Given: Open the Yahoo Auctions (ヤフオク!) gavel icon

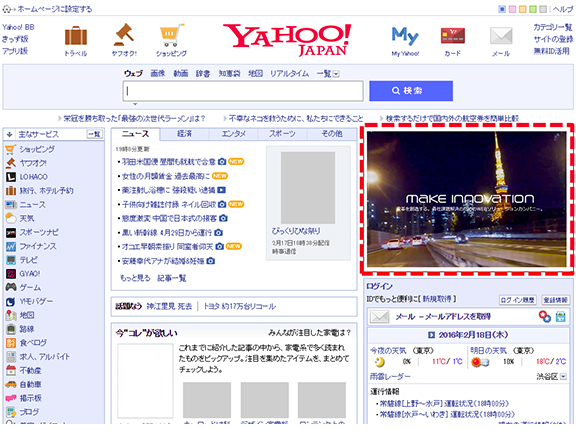Looking at the screenshot, I should [x=124, y=35].
